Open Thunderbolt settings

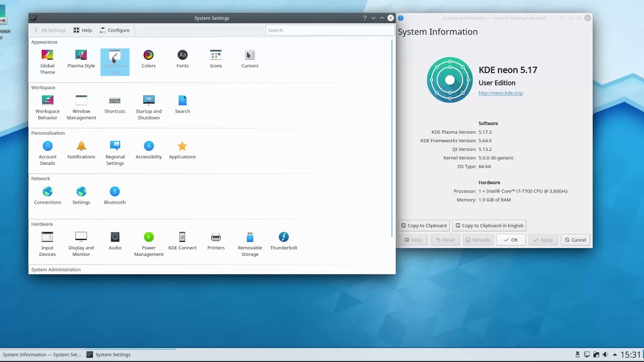[283, 241]
